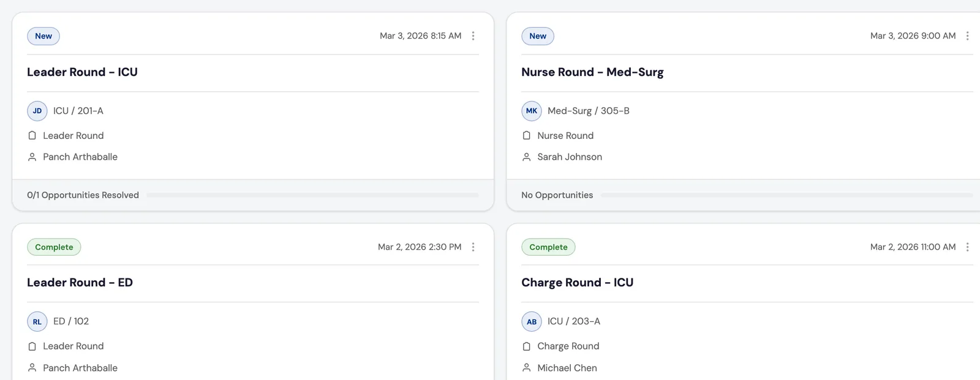Click the No Opportunities progress bar

(787, 195)
